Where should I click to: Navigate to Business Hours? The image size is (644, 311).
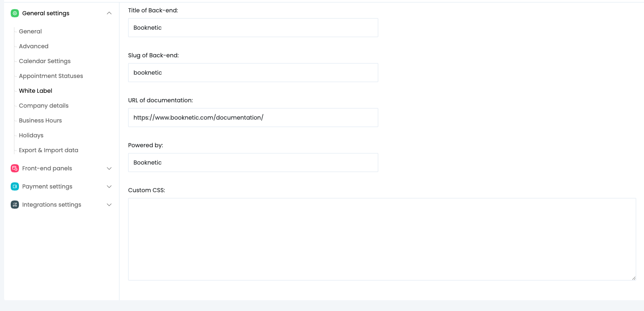click(x=40, y=120)
